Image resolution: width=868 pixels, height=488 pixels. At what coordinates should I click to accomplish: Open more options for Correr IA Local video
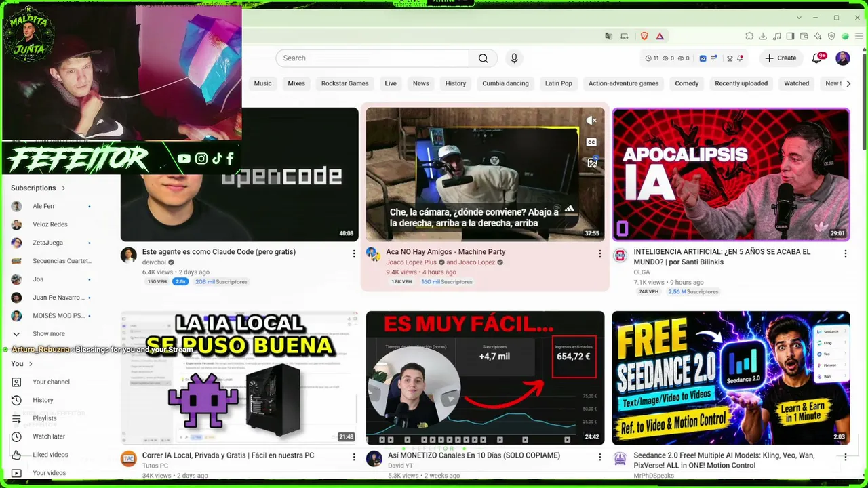click(353, 457)
